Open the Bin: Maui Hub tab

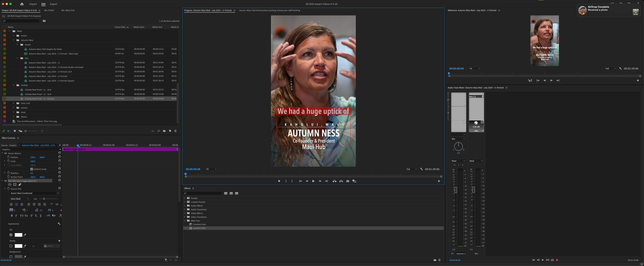click(68, 10)
